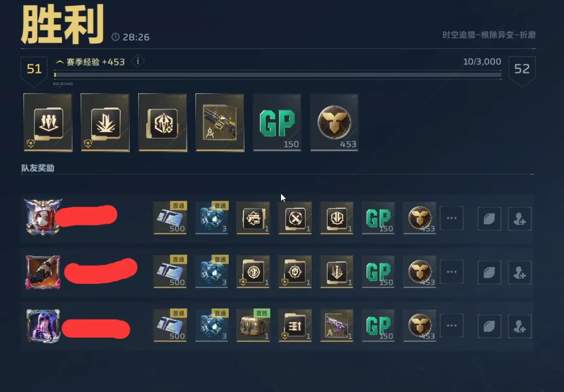The width and height of the screenshot is (564, 392).
Task: Click the crossed-swords module in first row
Action: coord(295,218)
